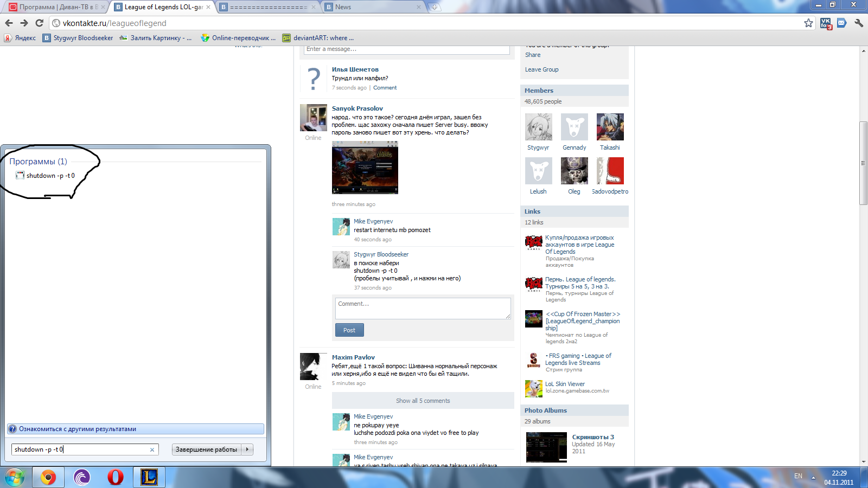Viewport: 868px width, 488px height.
Task: Select League of Legends LOL-game tab
Action: (x=163, y=7)
